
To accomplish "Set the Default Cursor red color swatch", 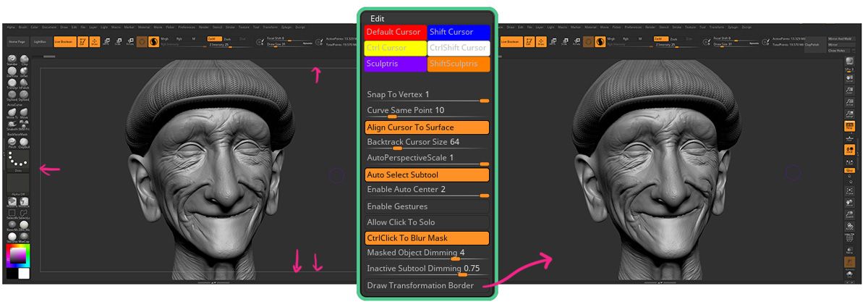I will [396, 32].
